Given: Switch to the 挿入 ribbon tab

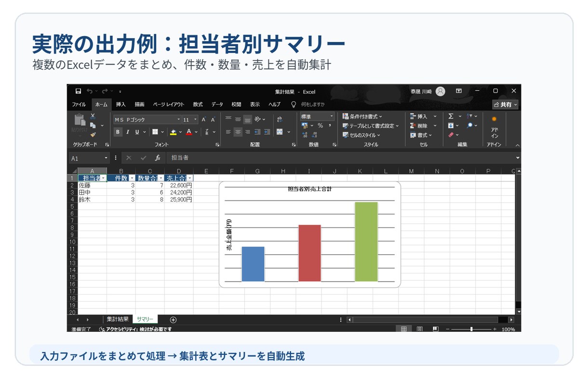Looking at the screenshot, I should (120, 104).
